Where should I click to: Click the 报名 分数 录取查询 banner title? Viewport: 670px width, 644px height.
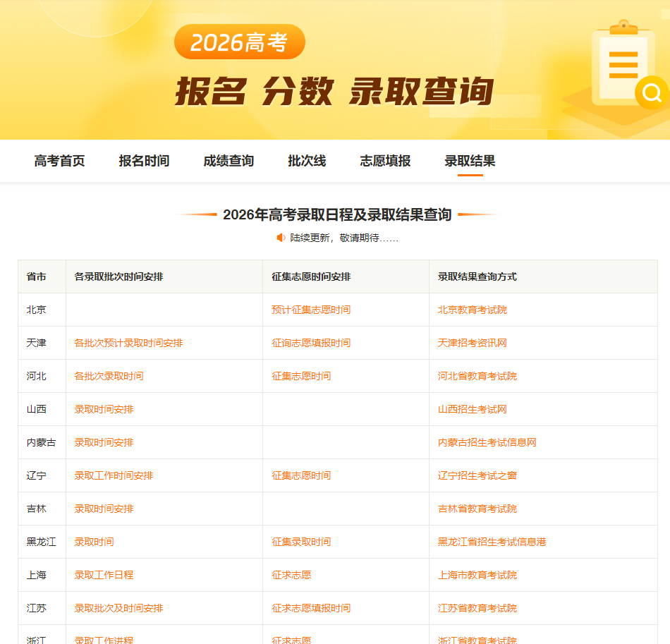[334, 91]
